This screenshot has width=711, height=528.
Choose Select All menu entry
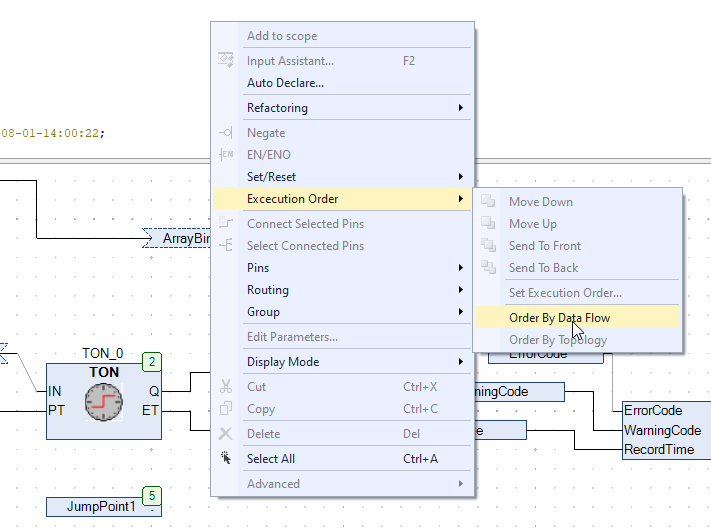pyautogui.click(x=342, y=459)
